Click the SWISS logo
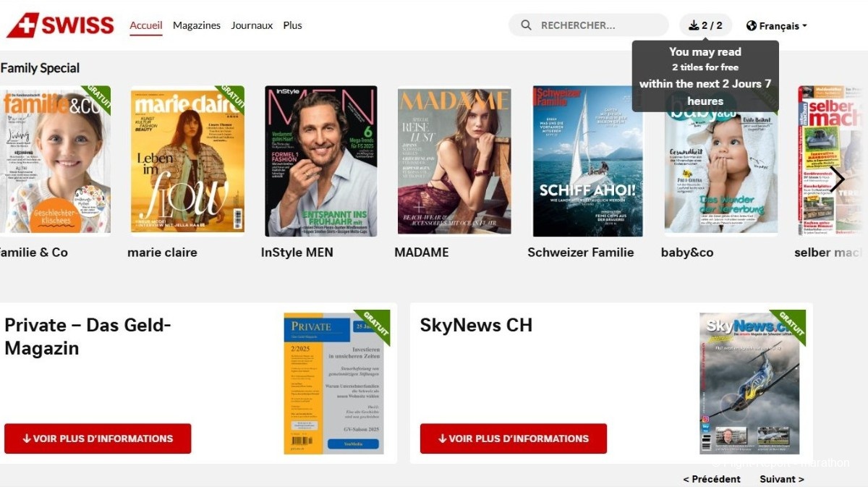 (x=61, y=25)
